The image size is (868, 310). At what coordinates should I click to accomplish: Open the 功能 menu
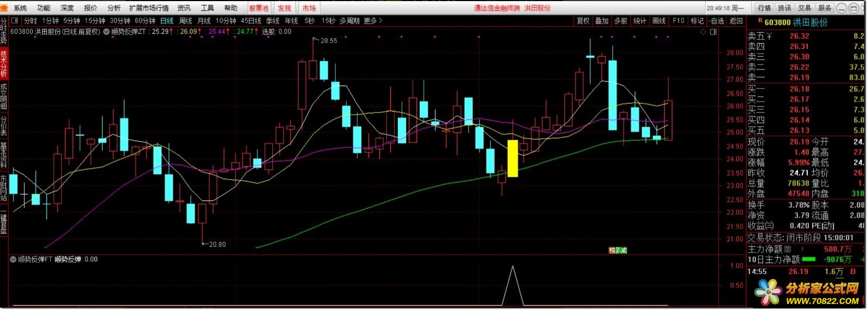(44, 8)
